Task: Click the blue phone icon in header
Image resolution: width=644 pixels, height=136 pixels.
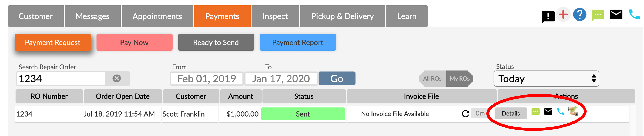Action: [x=634, y=15]
